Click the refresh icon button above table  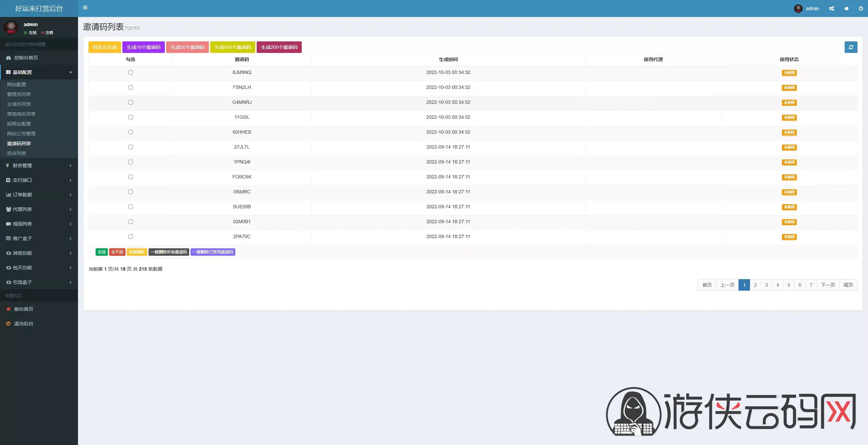[x=851, y=47]
